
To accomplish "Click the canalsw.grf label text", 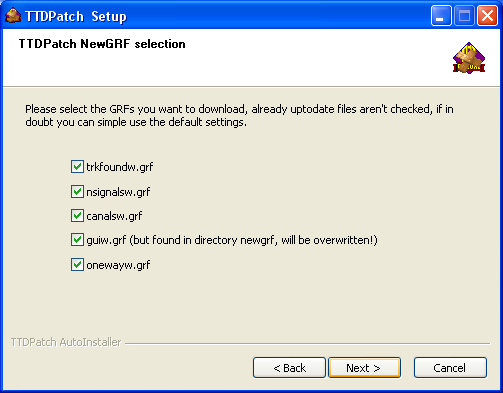I will click(x=114, y=216).
